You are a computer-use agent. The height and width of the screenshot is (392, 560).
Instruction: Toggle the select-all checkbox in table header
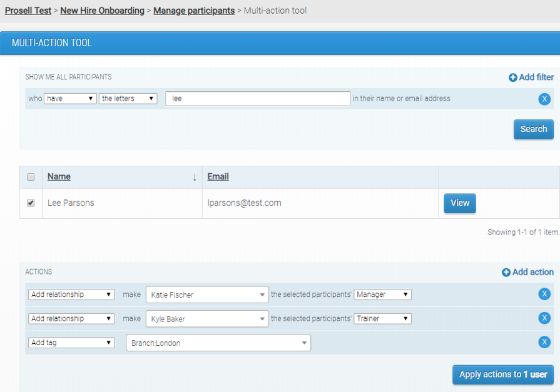click(x=31, y=178)
